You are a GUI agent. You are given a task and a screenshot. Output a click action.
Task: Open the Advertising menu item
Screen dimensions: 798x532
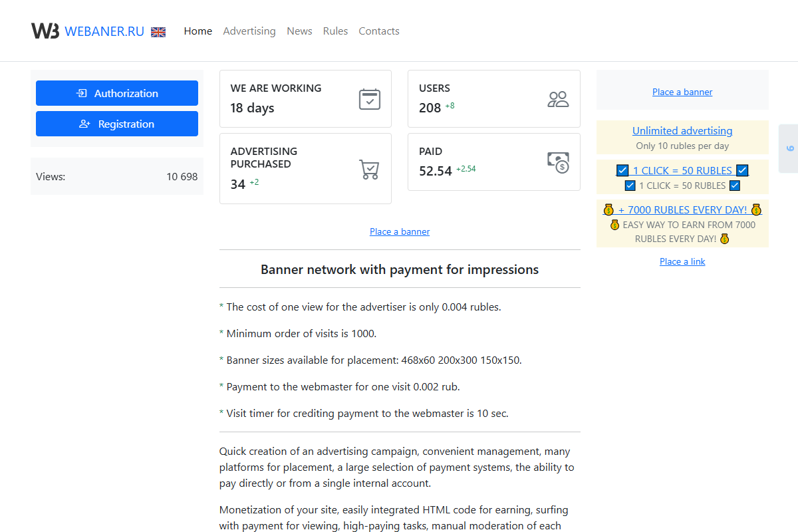point(249,31)
